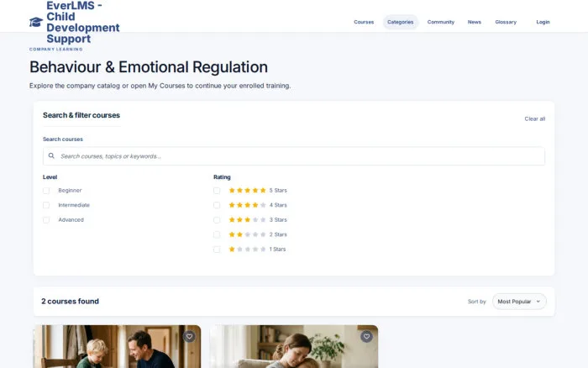Image resolution: width=588 pixels, height=368 pixels.
Task: Click the magnifier icon in search box
Action: pyautogui.click(x=51, y=155)
